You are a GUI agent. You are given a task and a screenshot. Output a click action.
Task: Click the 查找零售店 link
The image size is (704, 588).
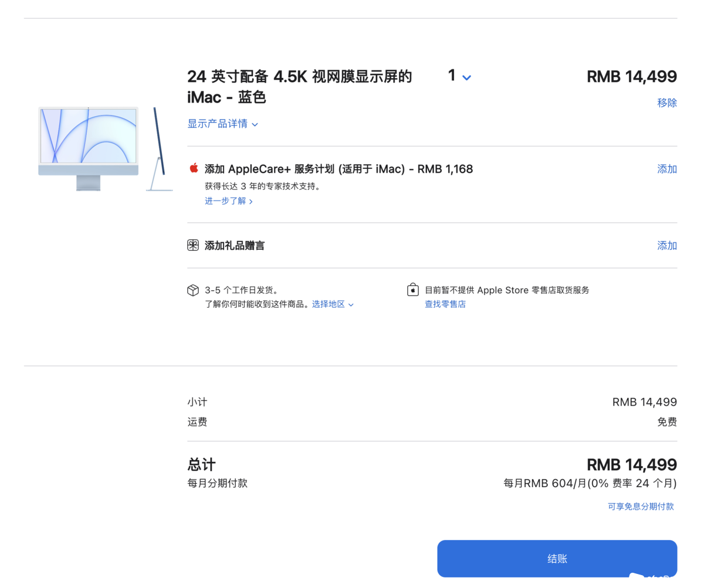(x=445, y=304)
